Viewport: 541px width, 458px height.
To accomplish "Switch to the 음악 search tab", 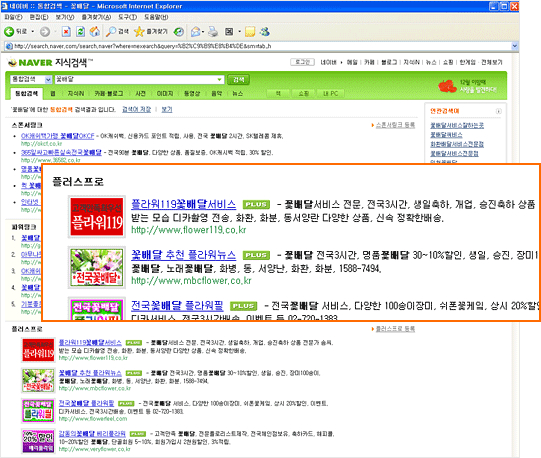I will (216, 94).
